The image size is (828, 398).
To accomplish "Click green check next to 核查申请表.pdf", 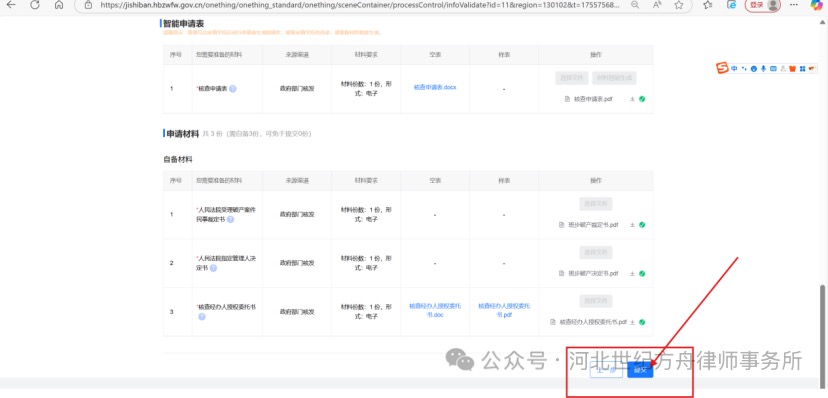I will click(x=642, y=99).
